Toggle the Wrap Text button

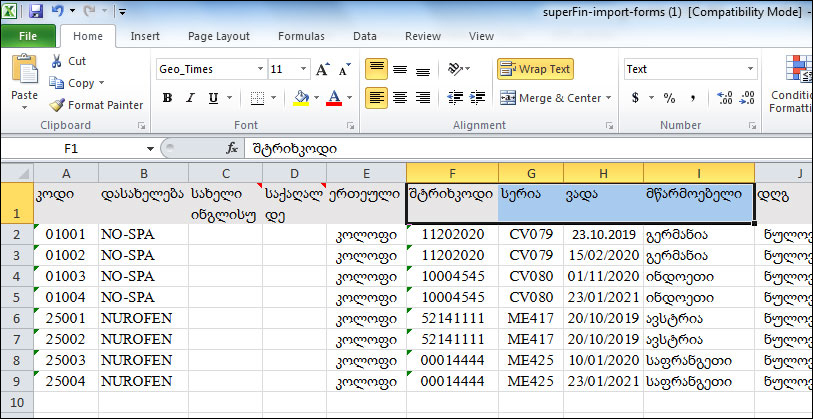point(535,69)
